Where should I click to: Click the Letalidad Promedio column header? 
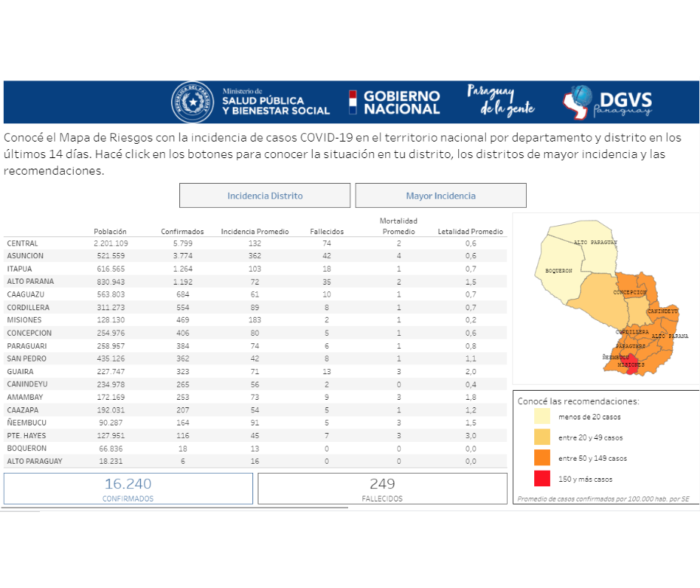point(470,232)
